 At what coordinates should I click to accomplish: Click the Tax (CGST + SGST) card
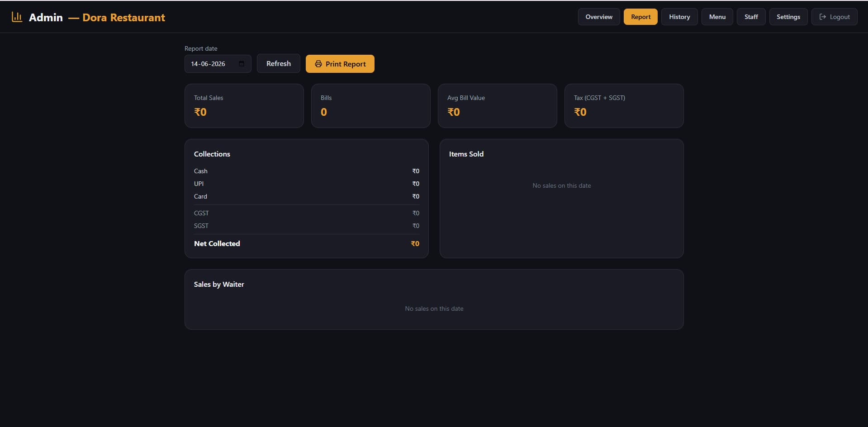click(624, 106)
